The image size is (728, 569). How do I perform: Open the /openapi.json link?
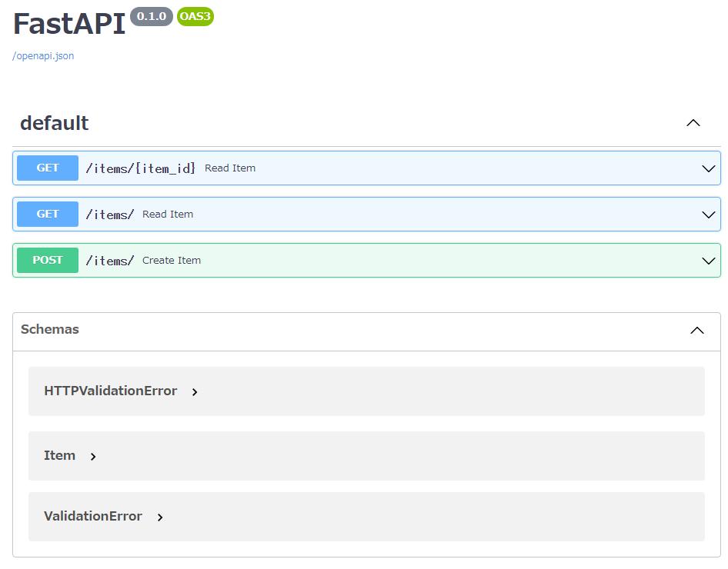pos(42,55)
